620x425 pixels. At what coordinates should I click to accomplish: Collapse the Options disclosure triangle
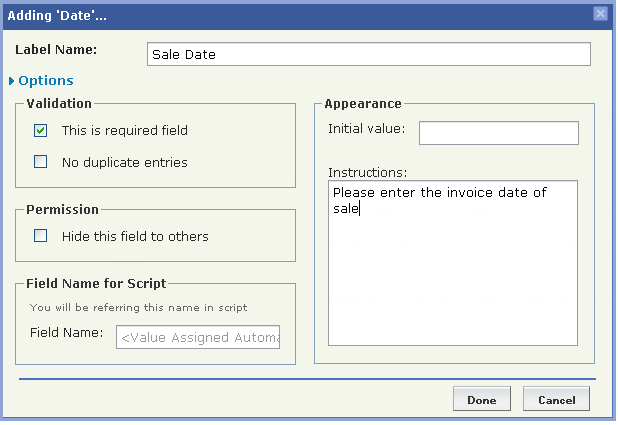(x=11, y=81)
